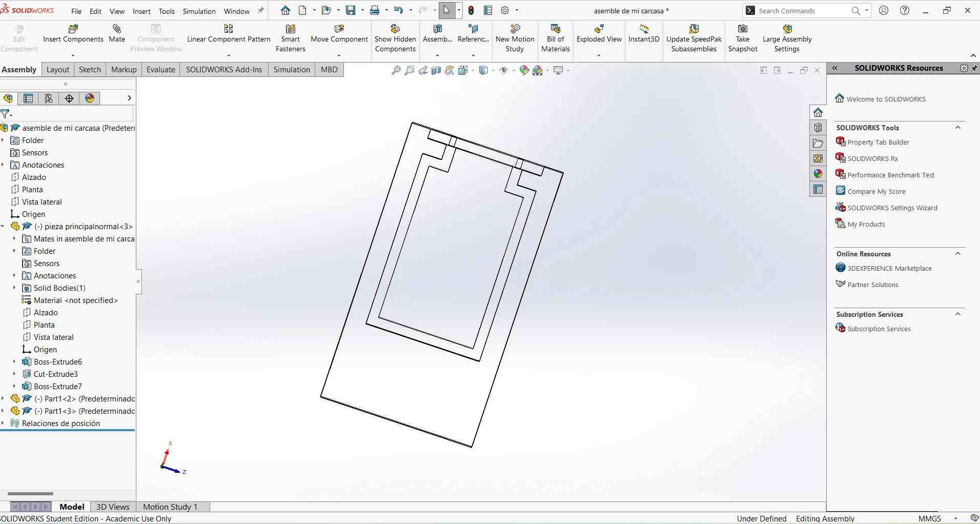
Task: Click the Rebuild traffic light icon
Action: click(x=471, y=10)
